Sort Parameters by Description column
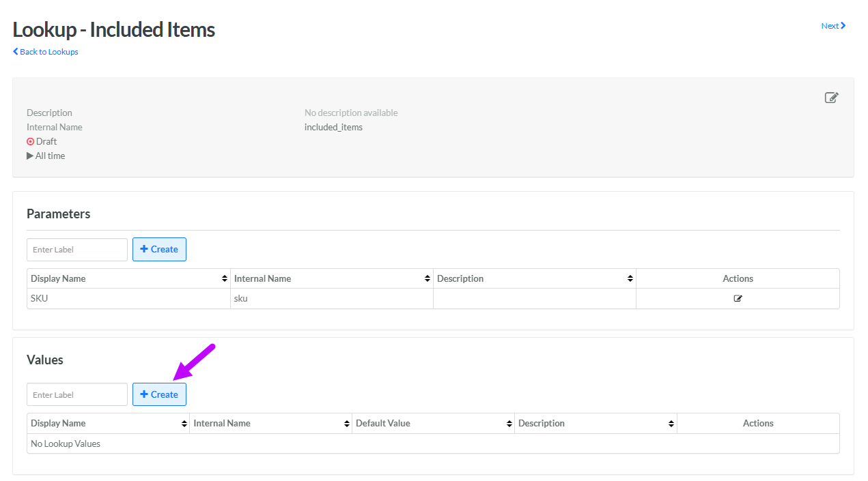The height and width of the screenshot is (481, 868). (630, 279)
